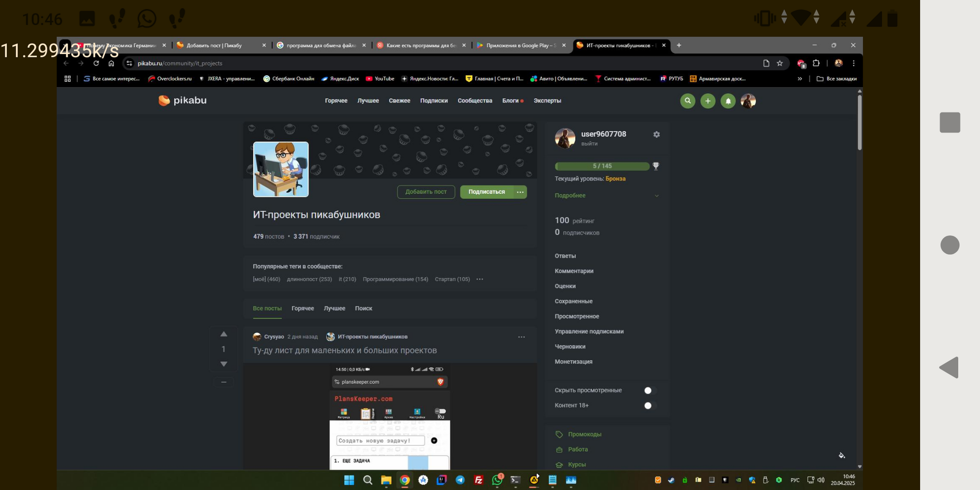This screenshot has width=980, height=490.
Task: Open a new Chrome tab
Action: coord(679,45)
